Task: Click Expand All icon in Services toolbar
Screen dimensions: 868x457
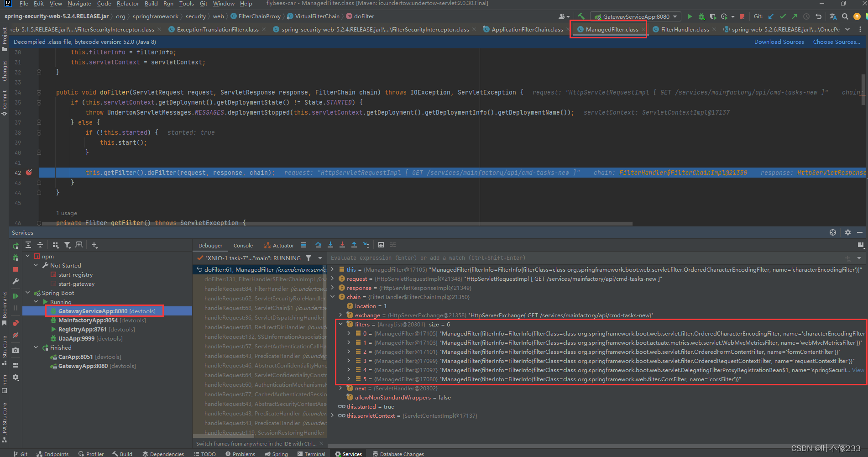Action: [x=28, y=245]
